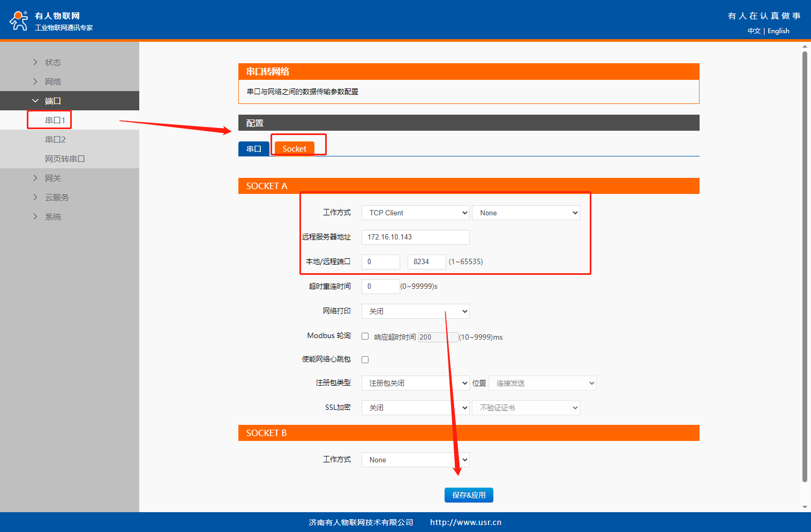This screenshot has width=811, height=532.
Task: Click the 响应超时时间 field showing 200
Action: tap(438, 337)
